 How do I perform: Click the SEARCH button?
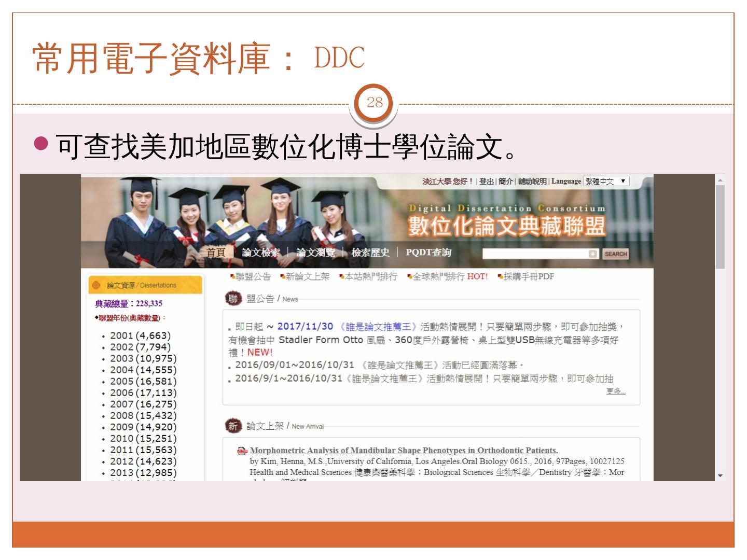[616, 254]
